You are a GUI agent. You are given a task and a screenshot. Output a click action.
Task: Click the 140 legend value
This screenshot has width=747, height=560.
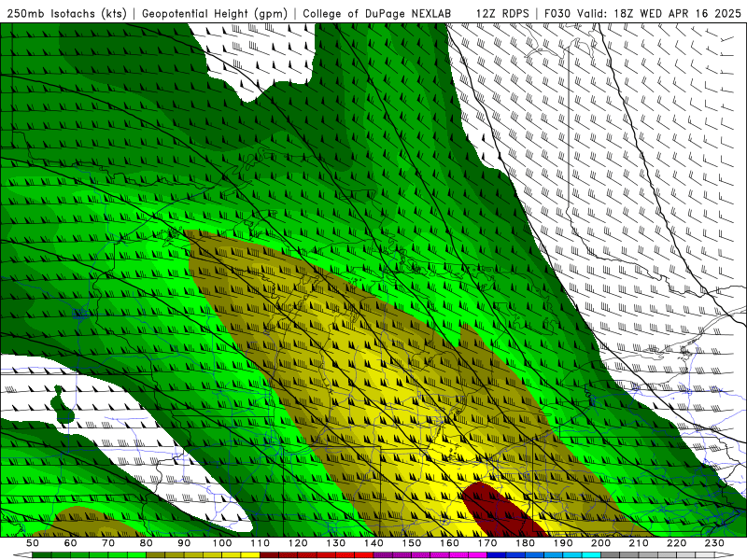point(373,543)
